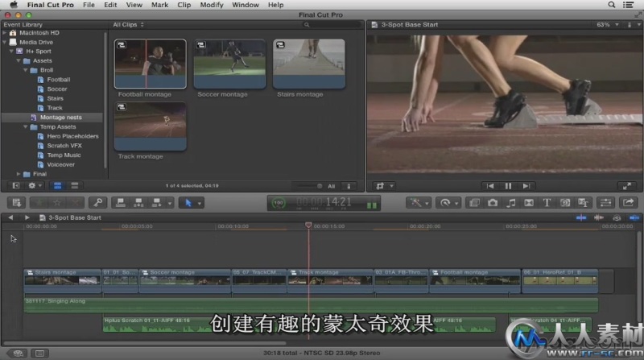644x360 pixels.
Task: Collapse the Broll folder
Action: point(25,70)
